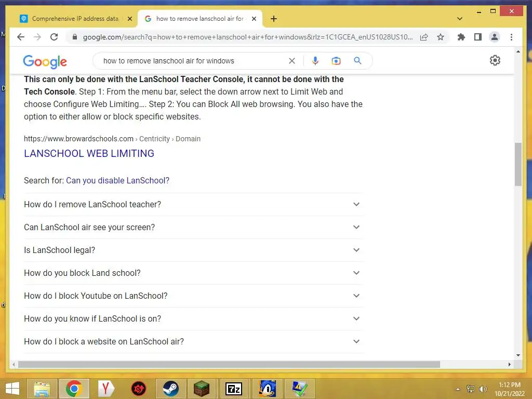
Task: Click the scroll up arrow
Action: (518, 51)
